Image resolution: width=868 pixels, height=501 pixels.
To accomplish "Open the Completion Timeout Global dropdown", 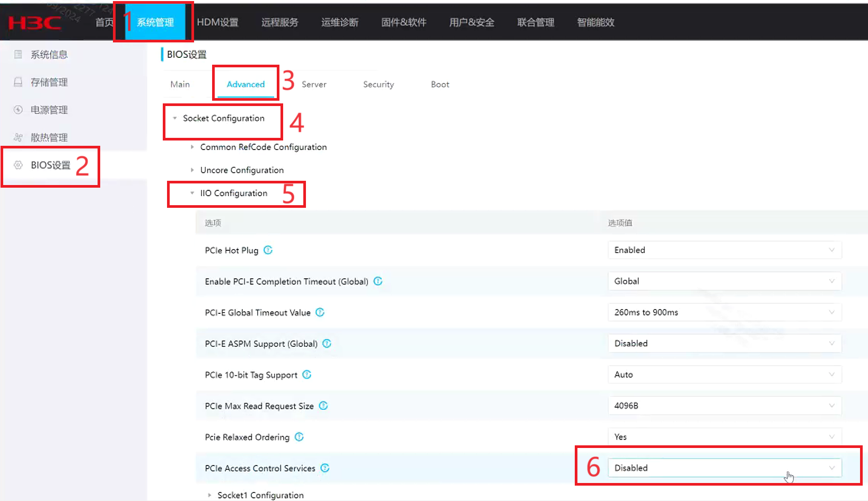I will tap(724, 281).
